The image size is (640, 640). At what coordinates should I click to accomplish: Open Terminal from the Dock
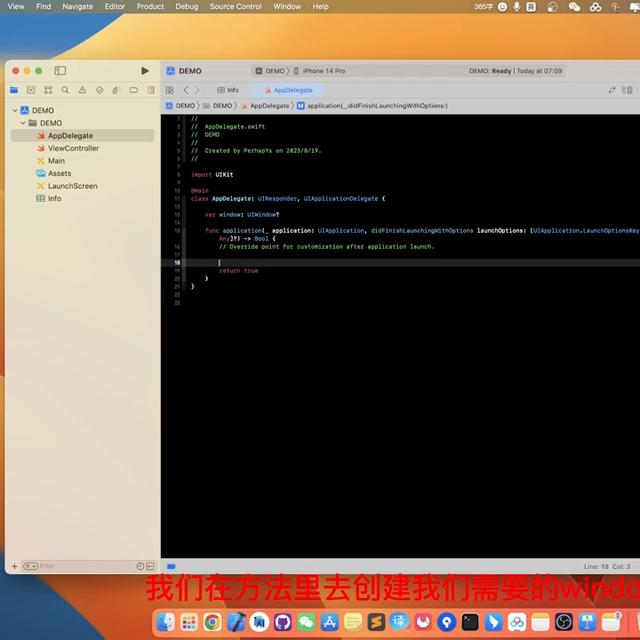click(470, 622)
